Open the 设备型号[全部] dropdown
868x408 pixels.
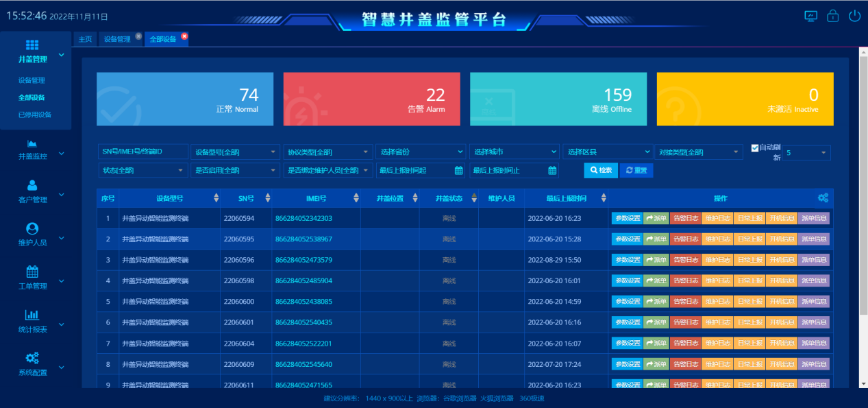(235, 152)
